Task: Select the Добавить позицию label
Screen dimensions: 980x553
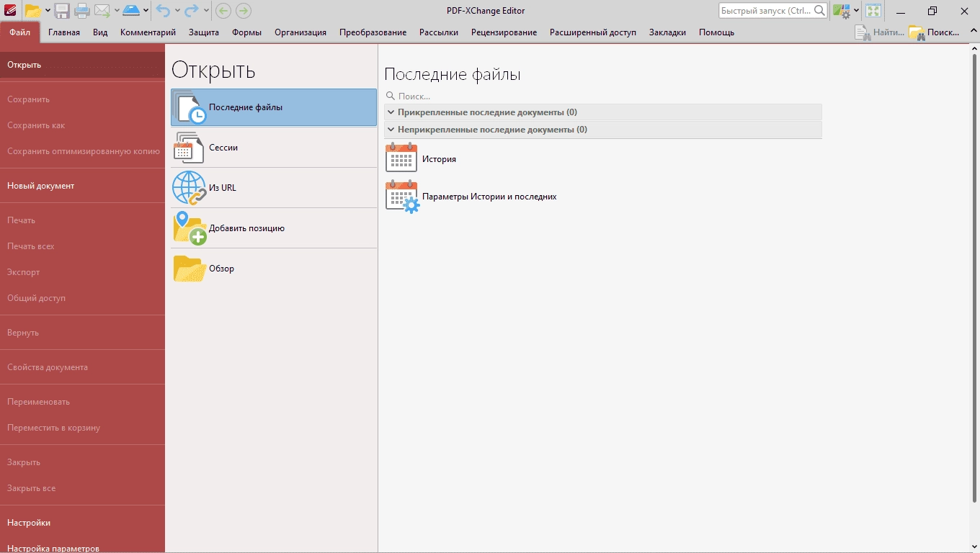Action: click(247, 228)
